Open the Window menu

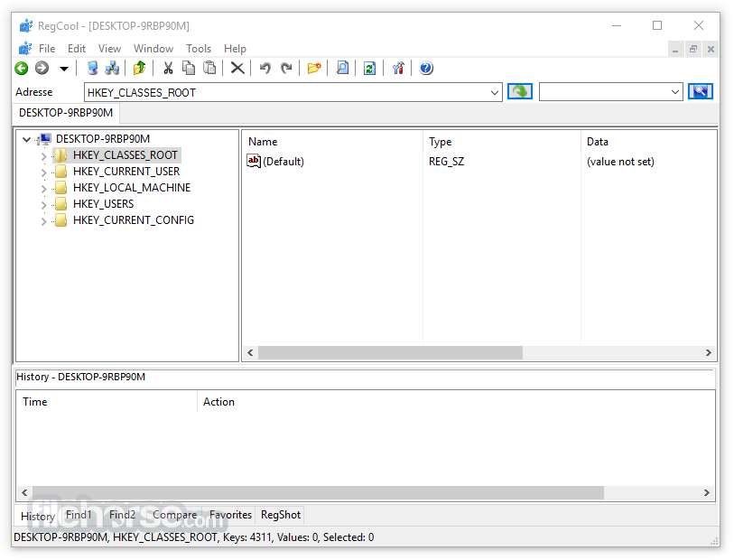(x=153, y=49)
